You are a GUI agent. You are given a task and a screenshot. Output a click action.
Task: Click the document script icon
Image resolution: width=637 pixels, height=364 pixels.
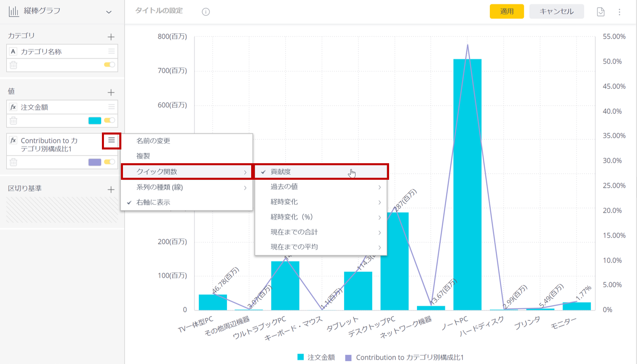[601, 12]
